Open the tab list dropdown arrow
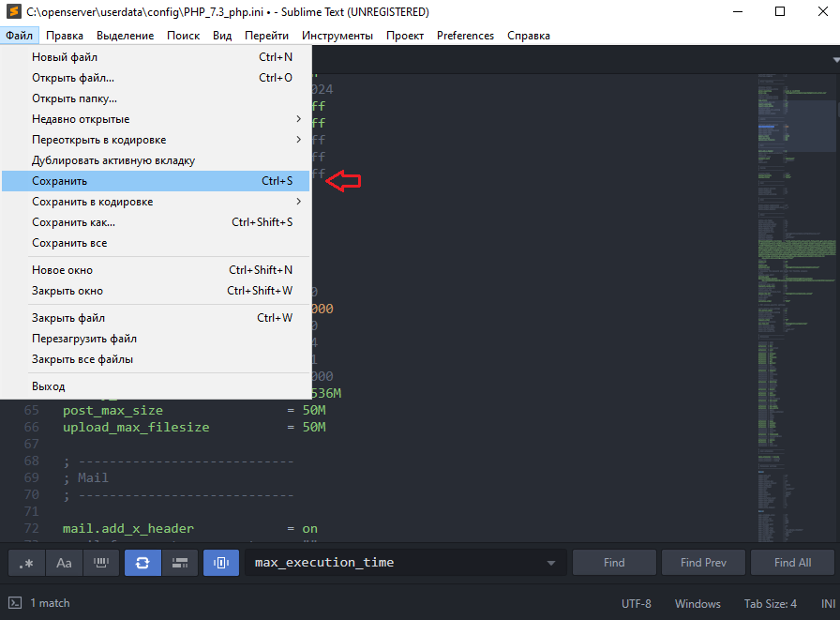 coord(834,59)
